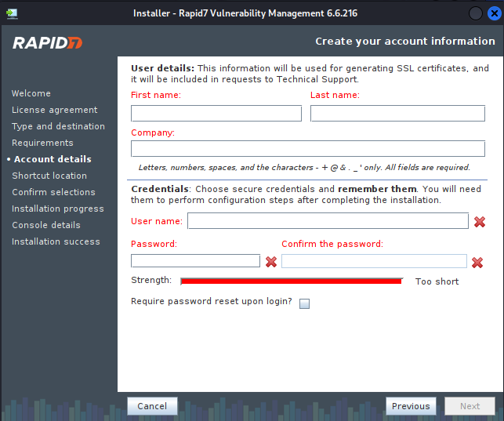Focus the First name input field

(x=216, y=114)
